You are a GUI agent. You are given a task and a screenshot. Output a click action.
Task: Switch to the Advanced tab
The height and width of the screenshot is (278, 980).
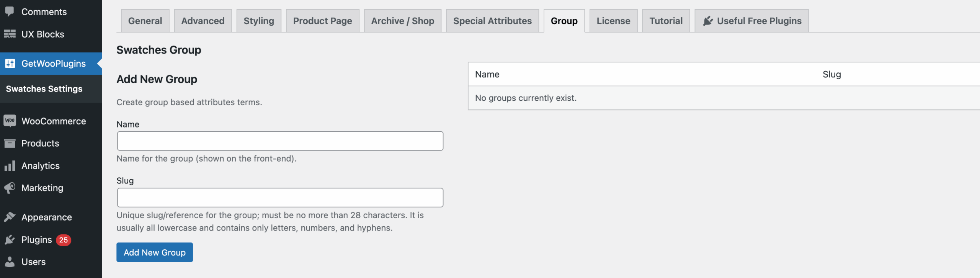coord(203,21)
